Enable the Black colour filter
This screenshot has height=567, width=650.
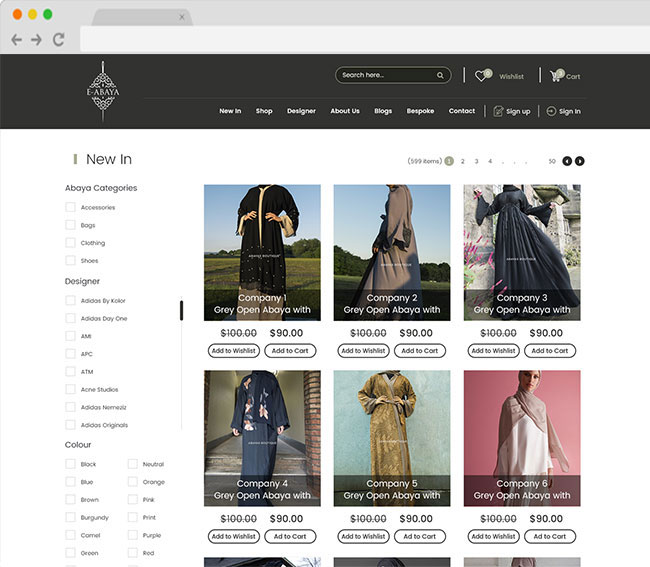(x=70, y=464)
